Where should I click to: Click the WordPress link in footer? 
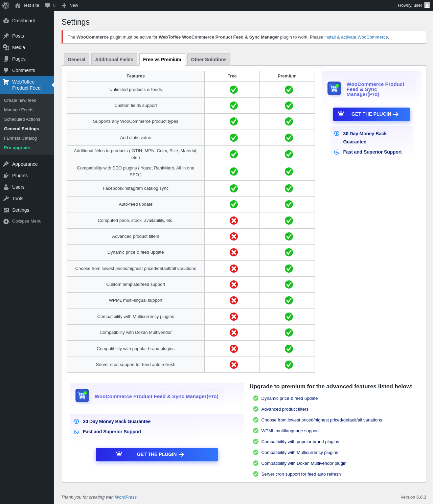click(x=126, y=497)
